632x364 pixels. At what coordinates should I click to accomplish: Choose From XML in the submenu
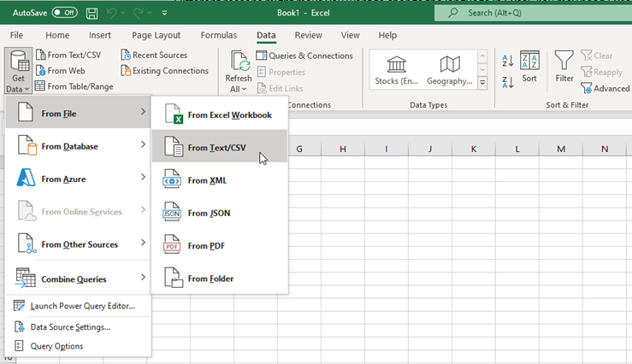[x=220, y=180]
